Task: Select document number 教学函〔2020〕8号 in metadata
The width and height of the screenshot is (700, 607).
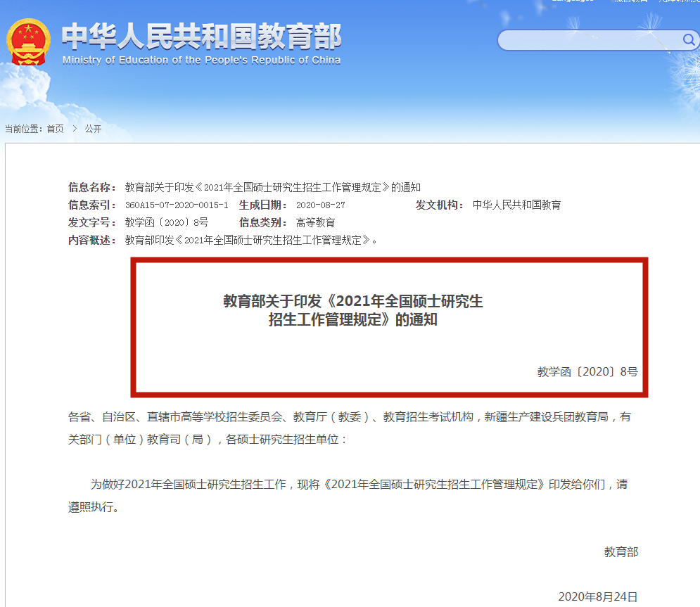Action: click(x=167, y=223)
